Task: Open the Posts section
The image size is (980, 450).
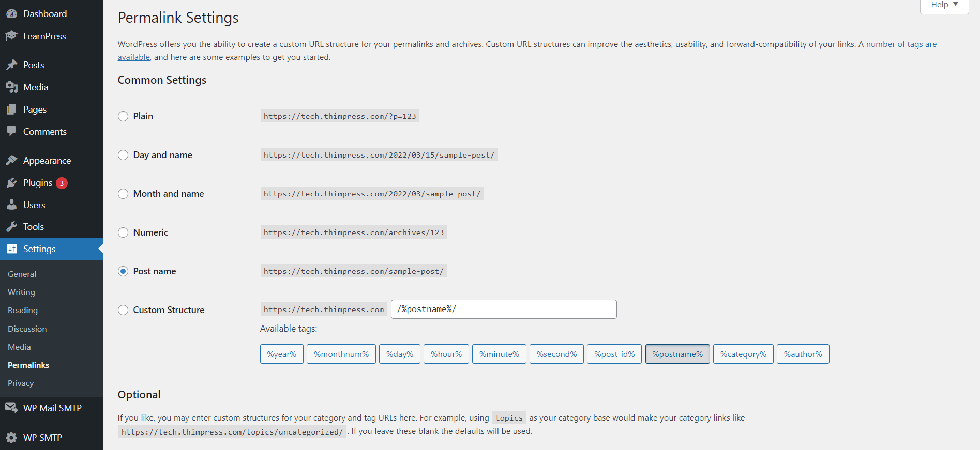Action: coord(12,65)
